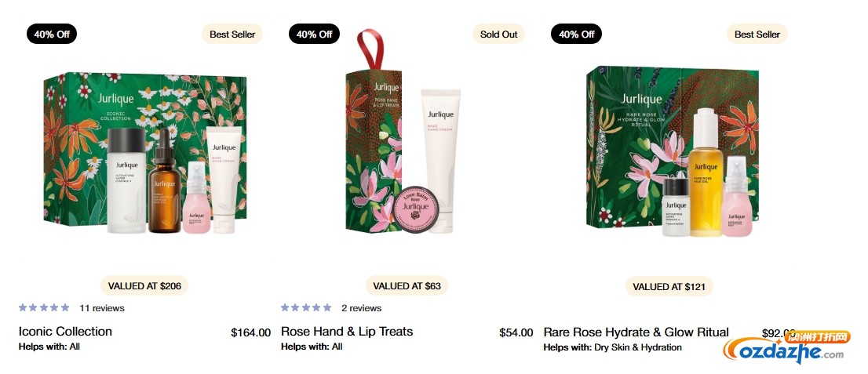Image resolution: width=868 pixels, height=374 pixels.
Task: Select the Iconic Collection product title
Action: [65, 332]
